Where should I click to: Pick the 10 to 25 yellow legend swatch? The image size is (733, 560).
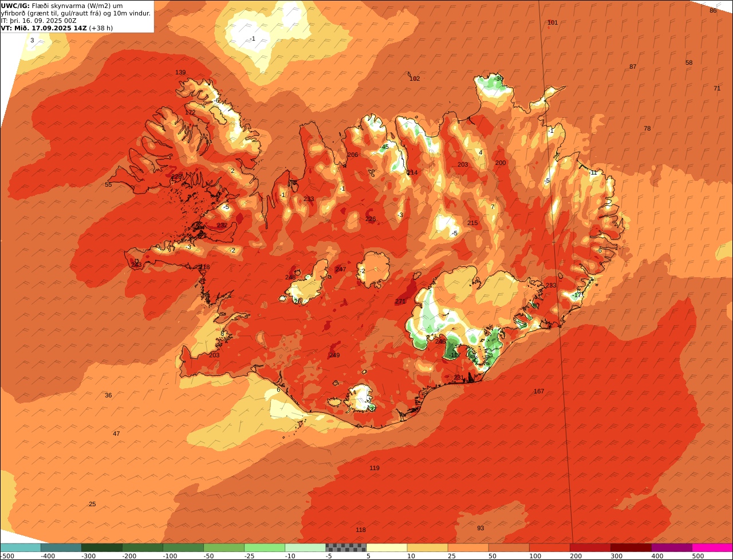(x=427, y=548)
